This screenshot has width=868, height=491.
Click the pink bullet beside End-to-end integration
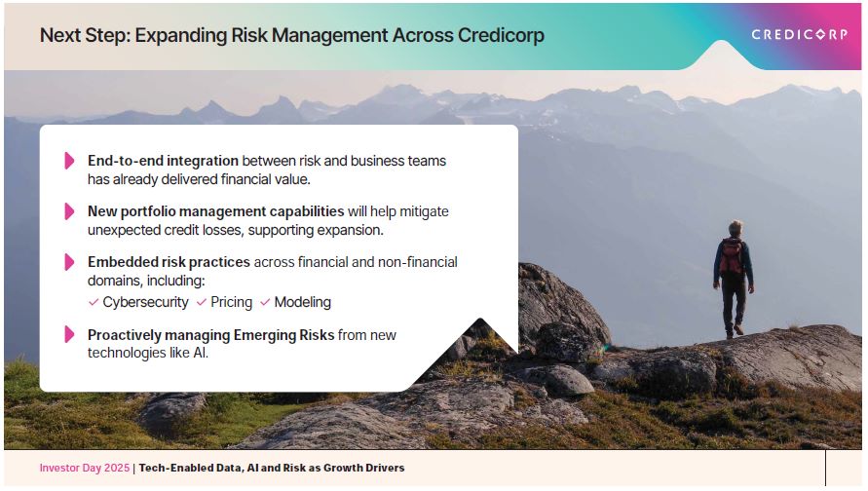(x=69, y=161)
